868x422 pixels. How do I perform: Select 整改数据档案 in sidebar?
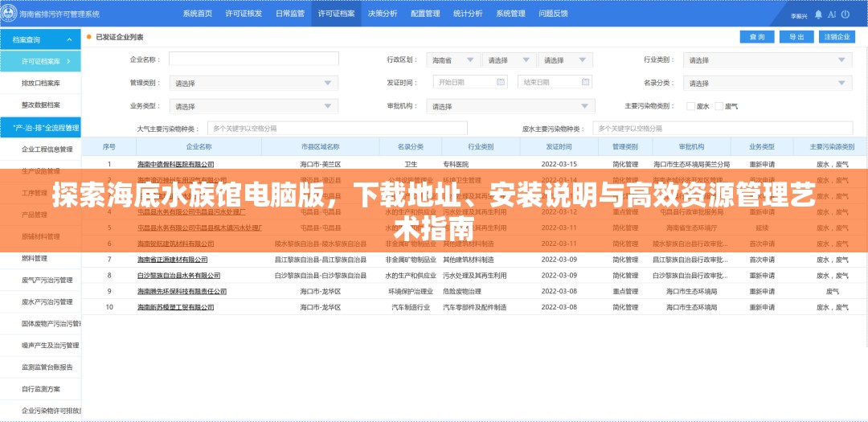pos(40,104)
